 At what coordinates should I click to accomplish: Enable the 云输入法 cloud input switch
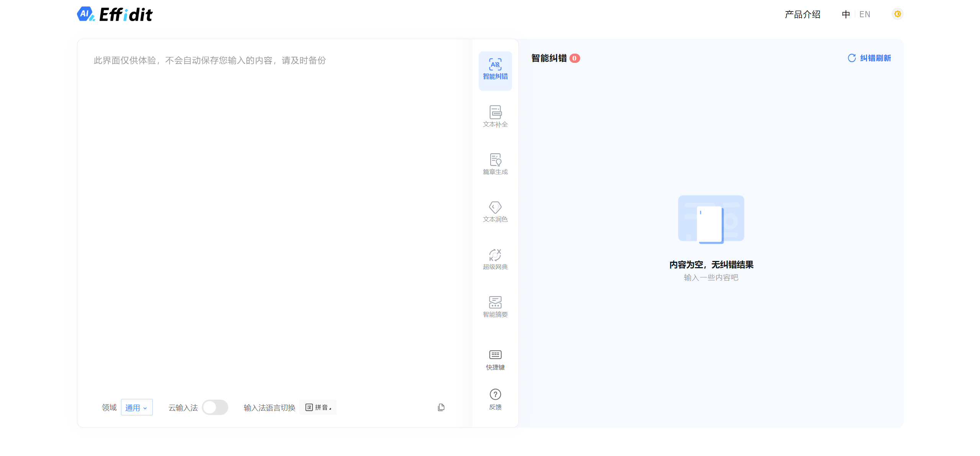coord(215,407)
